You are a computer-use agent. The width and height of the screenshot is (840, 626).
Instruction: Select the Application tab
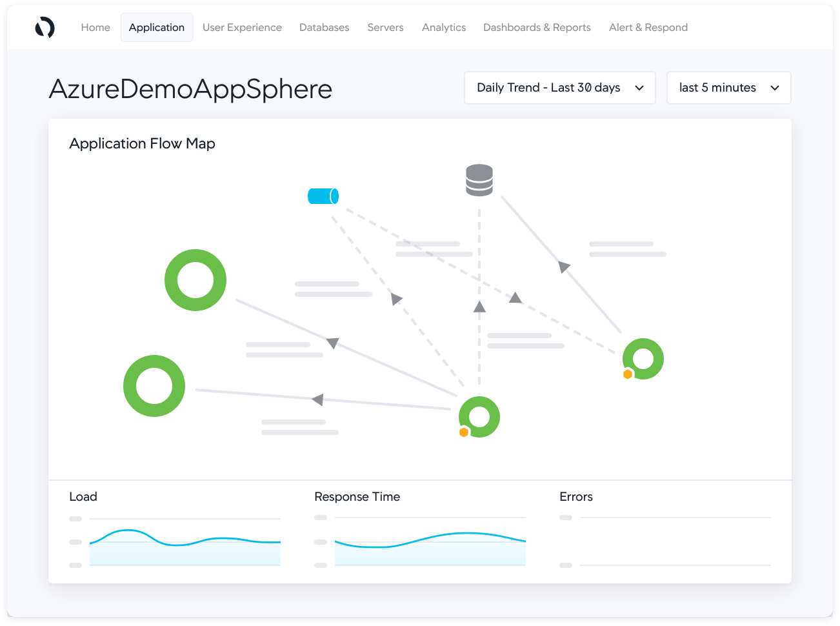157,28
